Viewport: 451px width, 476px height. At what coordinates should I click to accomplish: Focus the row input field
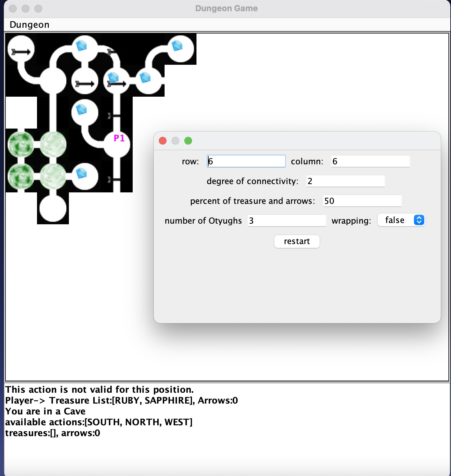pos(246,161)
